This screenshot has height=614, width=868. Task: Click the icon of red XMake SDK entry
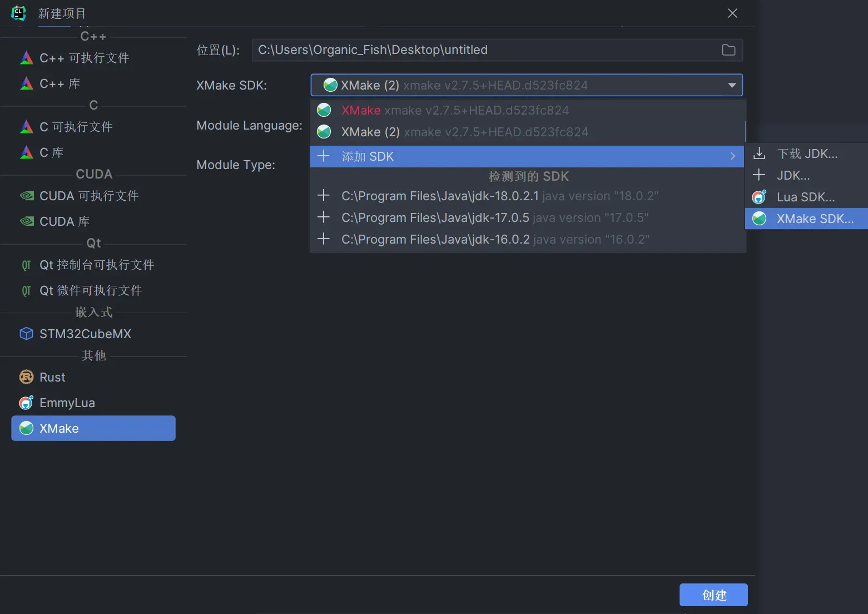pos(324,110)
